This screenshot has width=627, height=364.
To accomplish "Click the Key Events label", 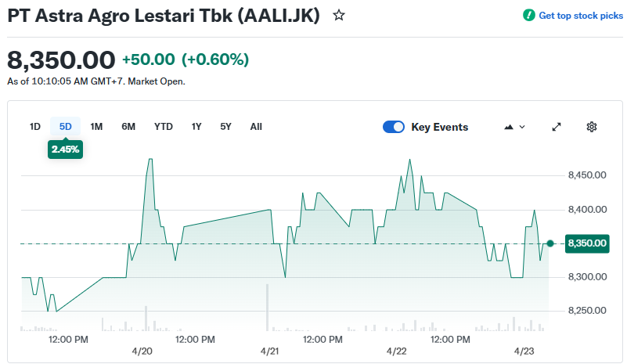I will [x=439, y=127].
